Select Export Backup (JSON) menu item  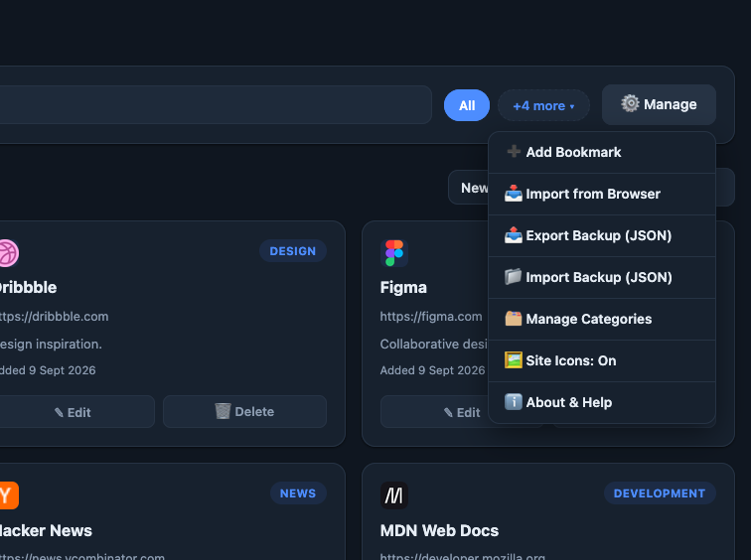pos(602,236)
